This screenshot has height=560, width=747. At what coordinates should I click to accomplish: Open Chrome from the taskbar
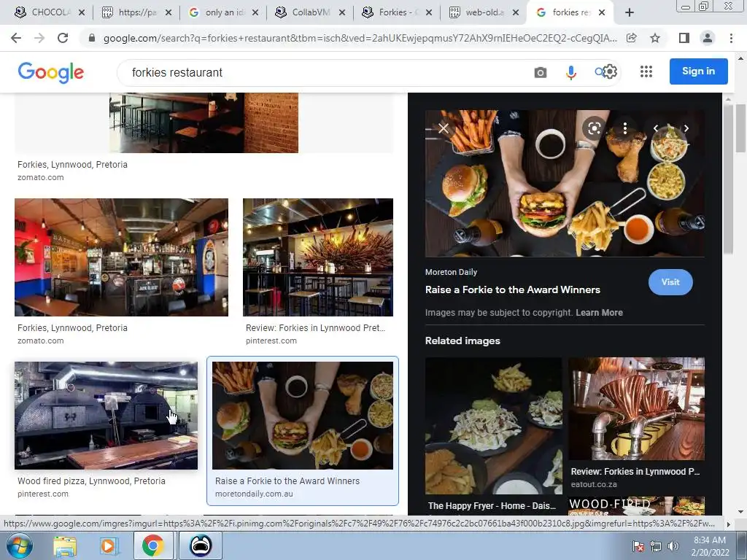[x=152, y=545]
